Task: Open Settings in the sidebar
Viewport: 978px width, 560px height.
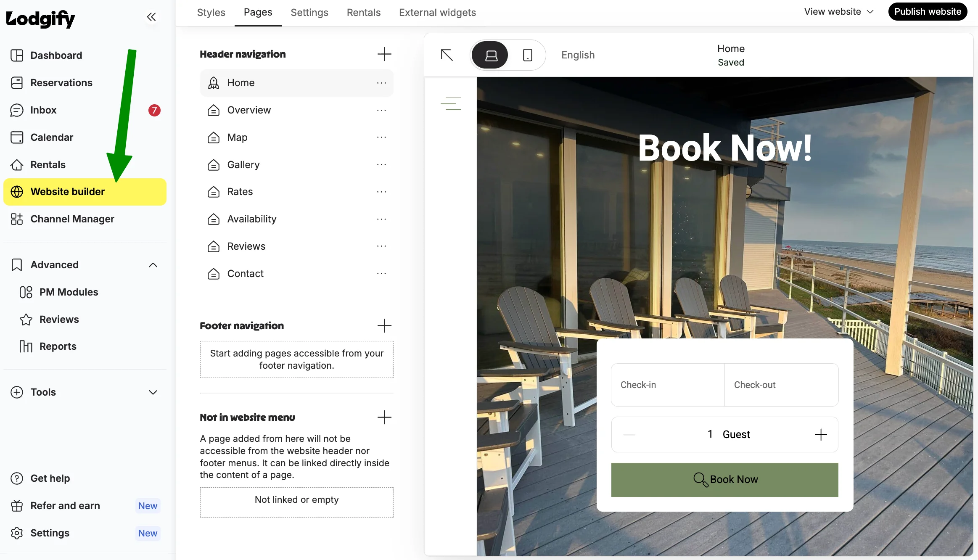Action: tap(85, 533)
